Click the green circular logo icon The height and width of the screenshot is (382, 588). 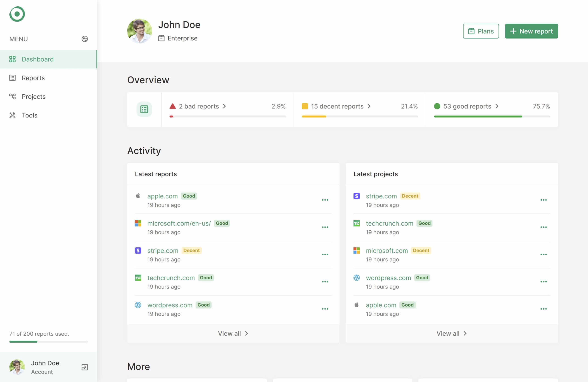pos(17,14)
